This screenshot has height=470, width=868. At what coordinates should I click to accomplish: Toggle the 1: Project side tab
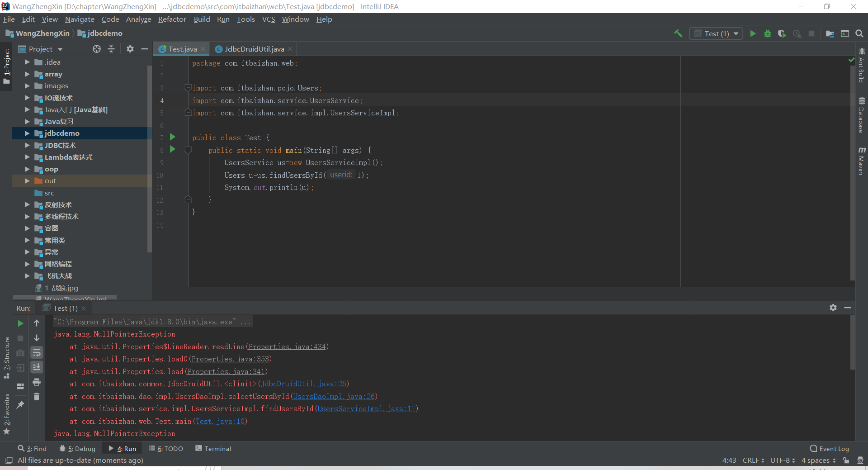coord(6,66)
